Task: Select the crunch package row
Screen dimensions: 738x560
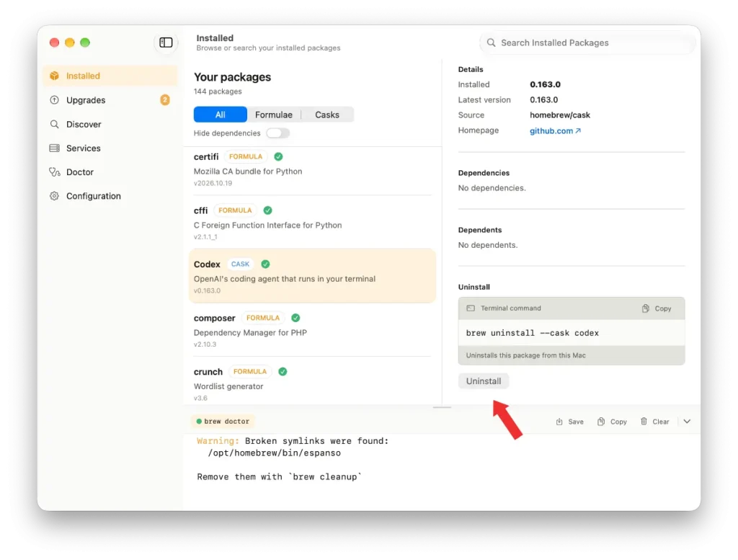Action: pos(312,383)
